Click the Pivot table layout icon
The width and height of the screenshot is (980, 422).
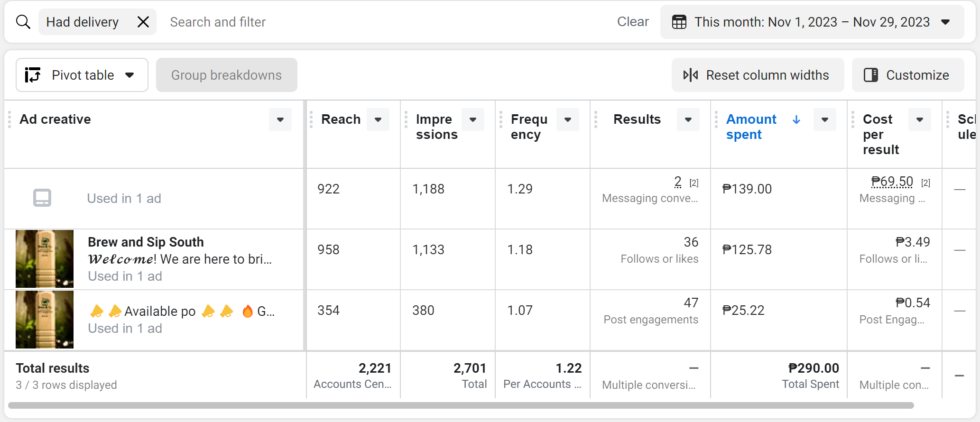(33, 75)
